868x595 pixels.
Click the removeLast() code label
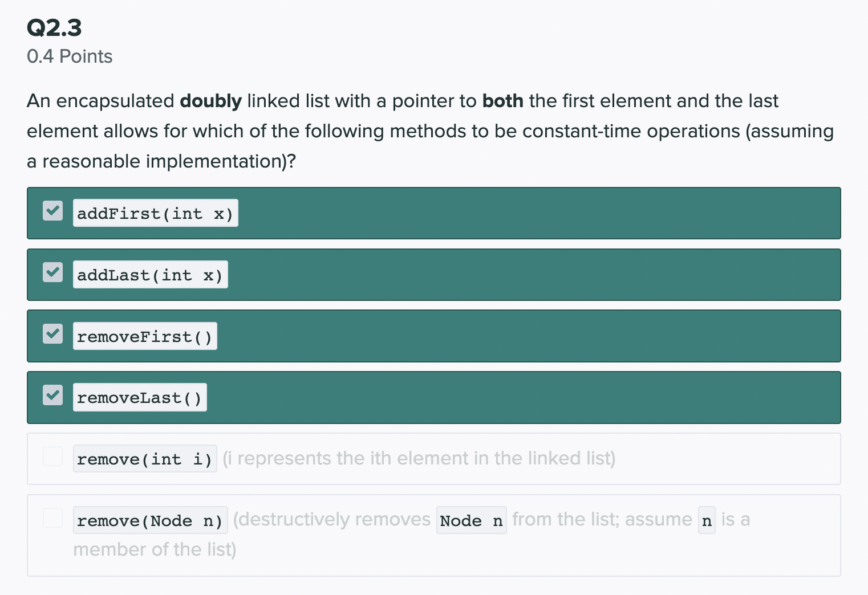140,398
